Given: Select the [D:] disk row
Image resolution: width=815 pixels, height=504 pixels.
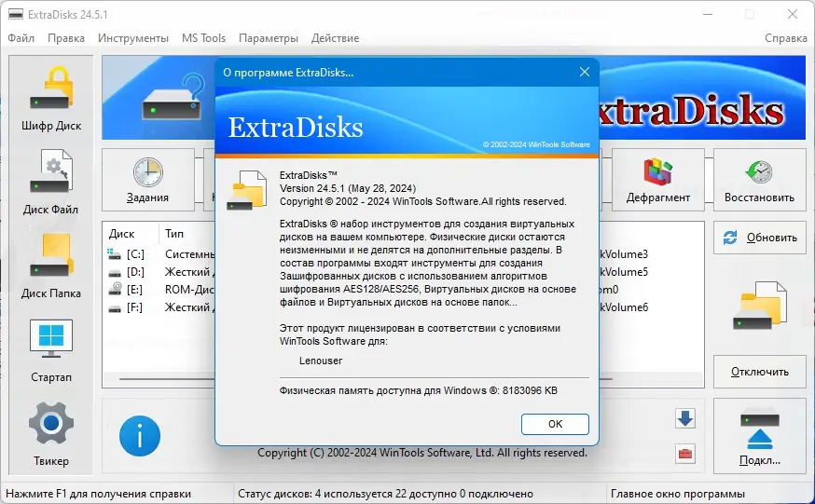Looking at the screenshot, I should click(159, 272).
